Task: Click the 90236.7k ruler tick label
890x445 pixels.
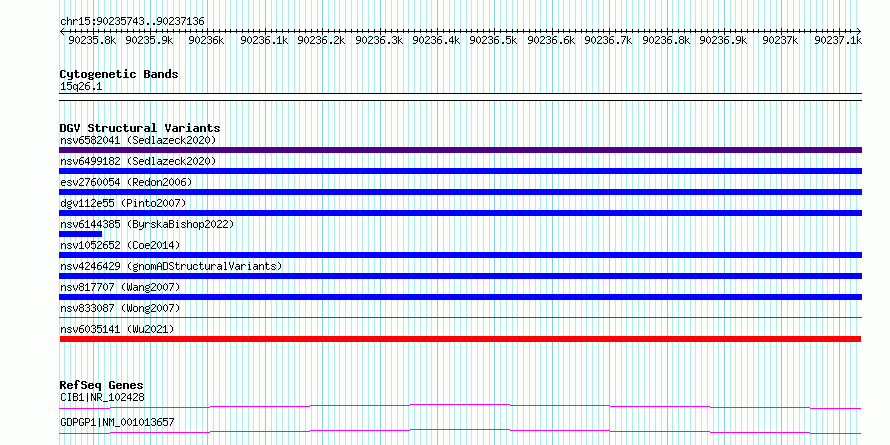Action: [x=608, y=41]
